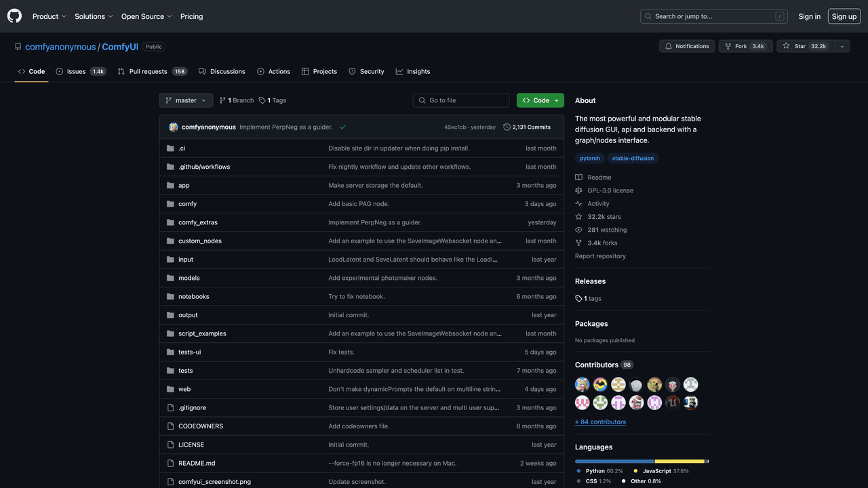Click the Sign up button
868x488 pixels.
pyautogui.click(x=844, y=16)
